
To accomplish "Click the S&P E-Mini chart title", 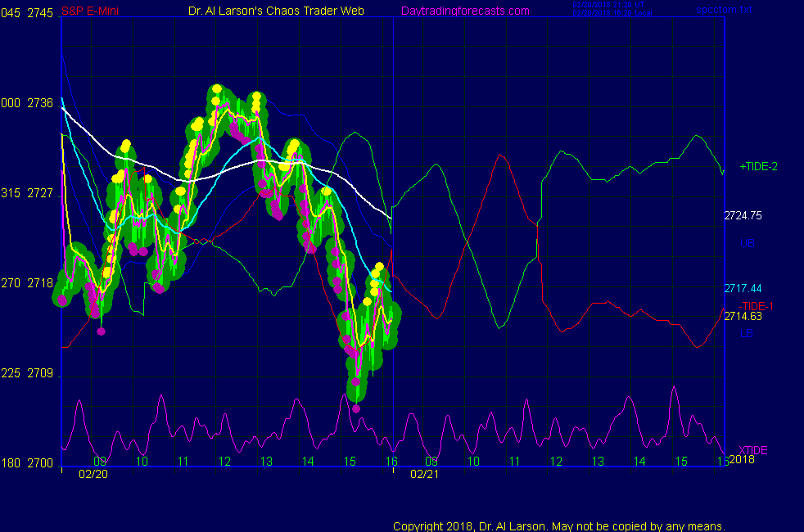I will [92, 11].
